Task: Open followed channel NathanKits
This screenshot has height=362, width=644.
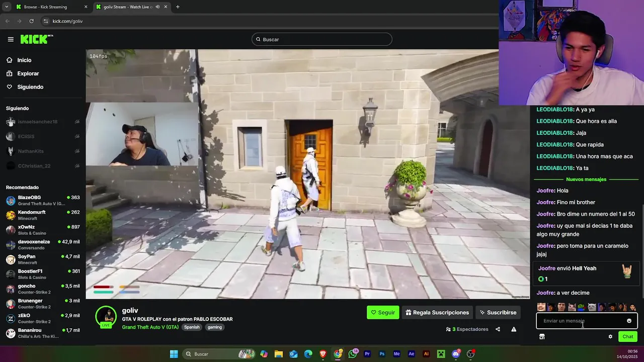Action: pyautogui.click(x=43, y=151)
